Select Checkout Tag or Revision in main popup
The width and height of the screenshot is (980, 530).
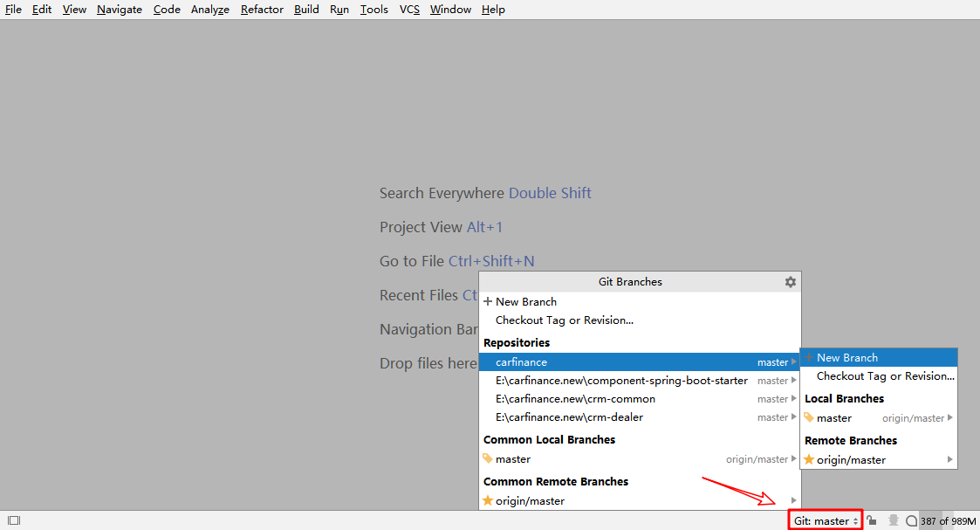tap(564, 320)
